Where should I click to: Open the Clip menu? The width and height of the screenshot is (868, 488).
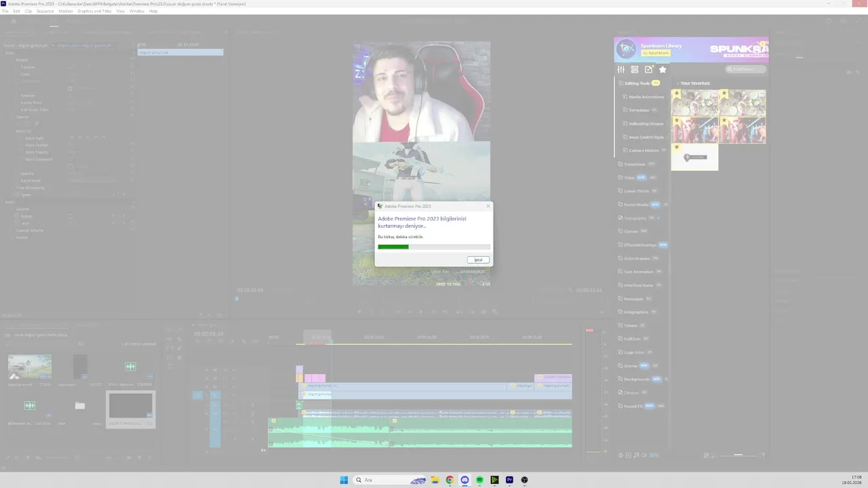28,12
